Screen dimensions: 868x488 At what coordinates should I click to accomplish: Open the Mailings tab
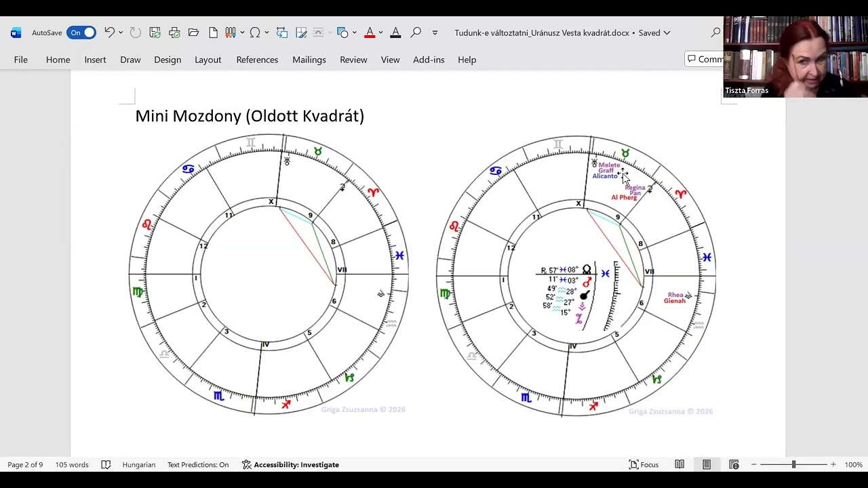[309, 60]
